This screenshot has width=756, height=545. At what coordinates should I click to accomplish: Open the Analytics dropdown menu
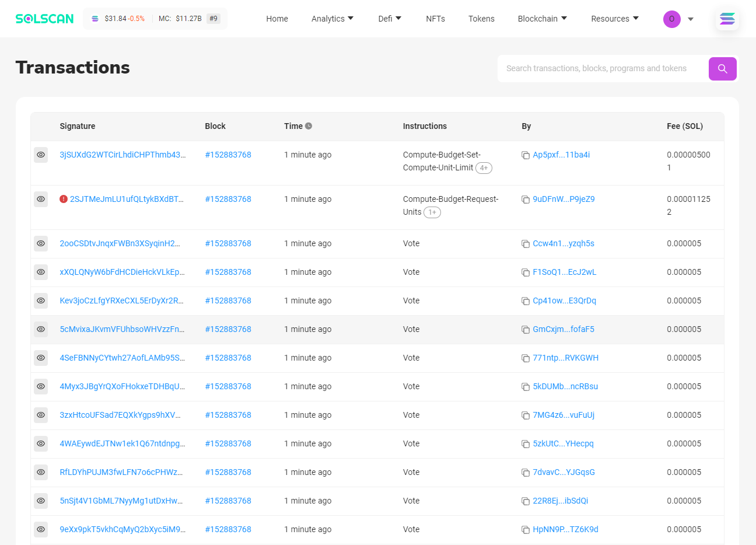tap(332, 19)
